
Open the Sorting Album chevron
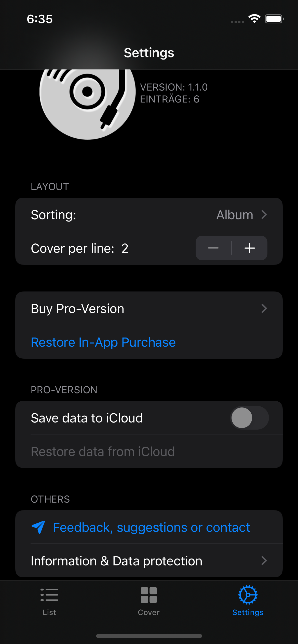click(264, 214)
